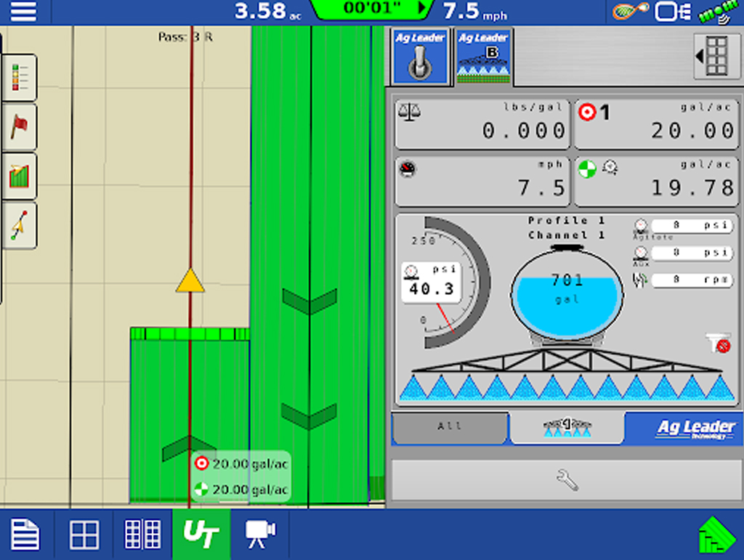Viewport: 744px width, 560px height.
Task: Switch to the Ag Leader switch tab
Action: pos(420,57)
